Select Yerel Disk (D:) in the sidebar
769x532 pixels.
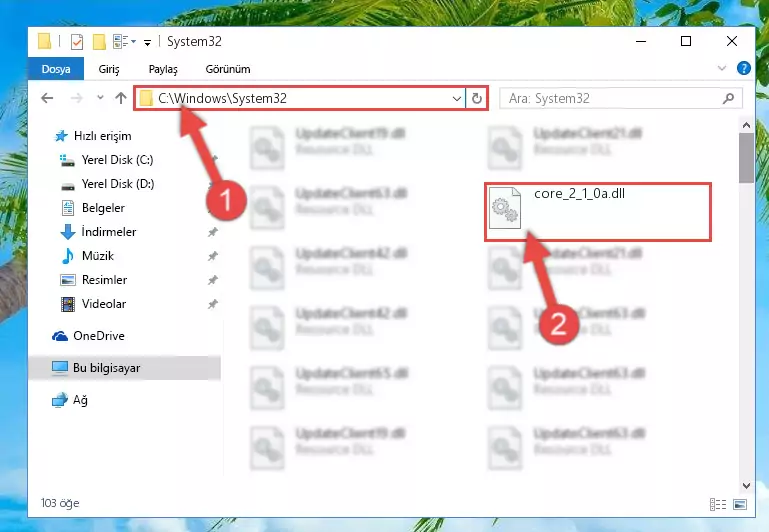coord(118,184)
